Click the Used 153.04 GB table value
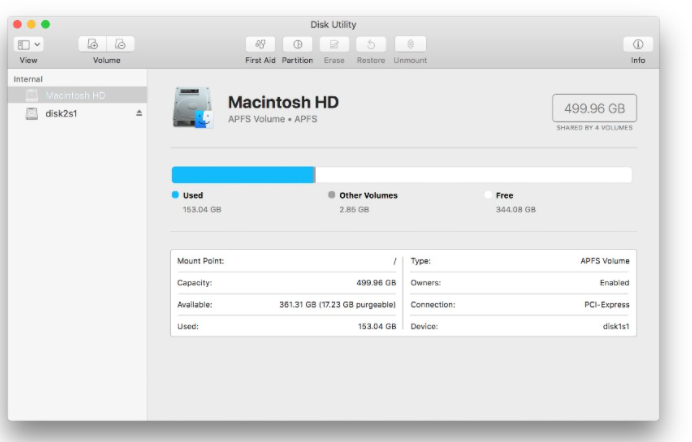This screenshot has width=692, height=442. point(377,326)
